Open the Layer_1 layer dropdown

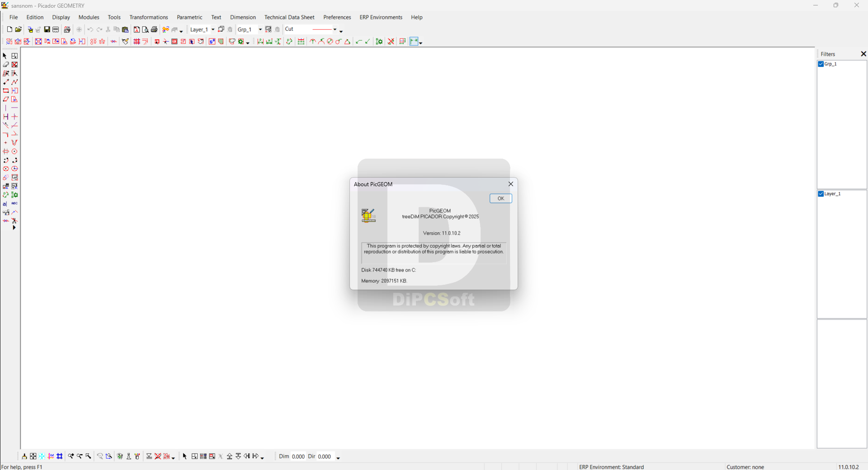[212, 29]
